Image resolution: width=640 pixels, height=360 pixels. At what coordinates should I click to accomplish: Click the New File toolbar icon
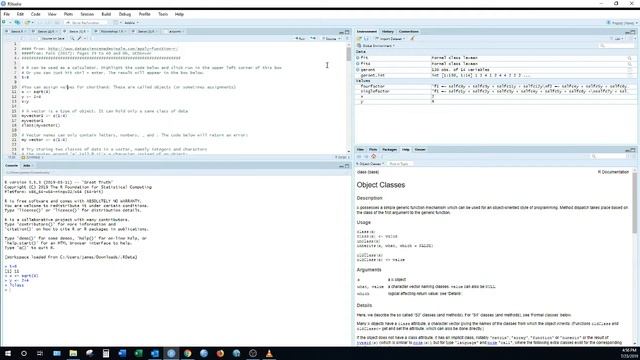pos(5,22)
